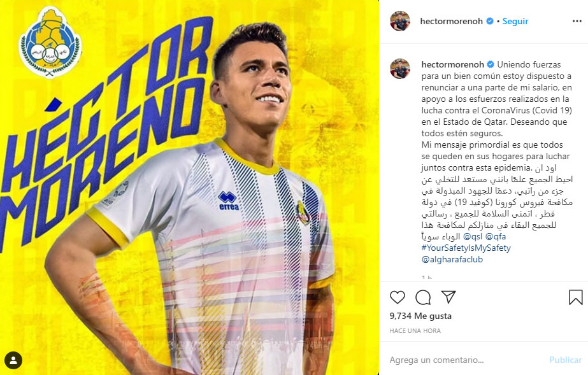Like the post with the heart icon

[398, 297]
